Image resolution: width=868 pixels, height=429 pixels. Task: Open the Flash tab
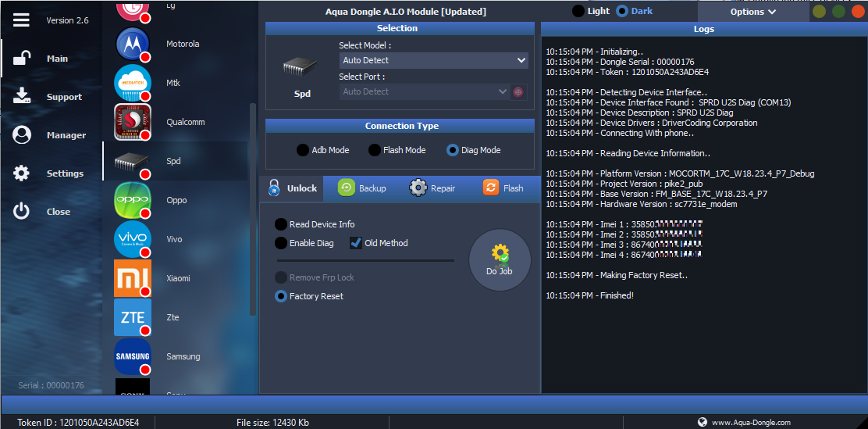point(503,188)
